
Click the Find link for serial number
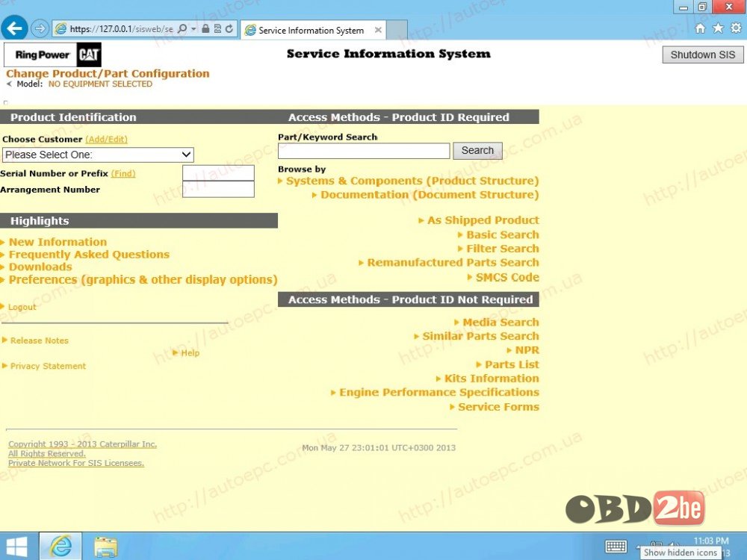(x=123, y=174)
